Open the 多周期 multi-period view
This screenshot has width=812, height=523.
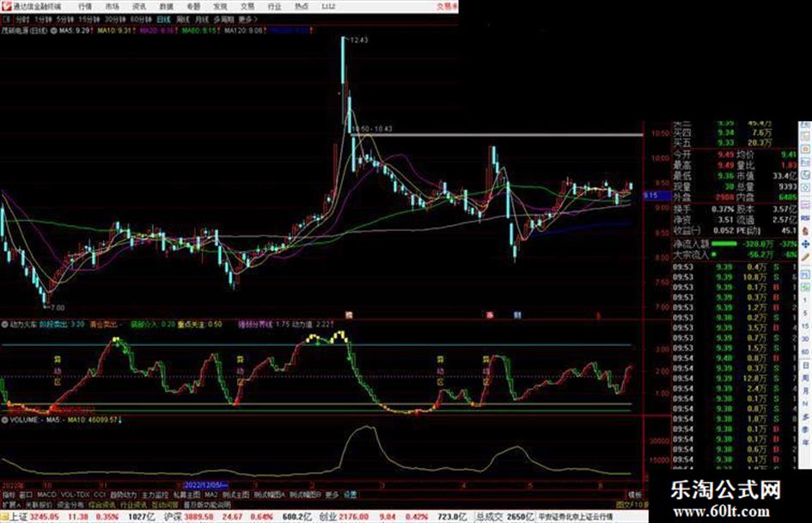223,20
